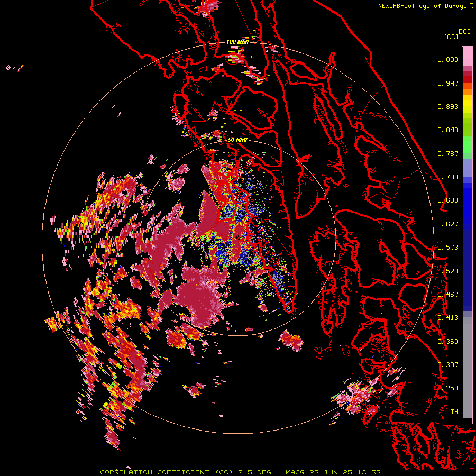
Task: Click the 1.000 scale value
Action: [x=448, y=59]
